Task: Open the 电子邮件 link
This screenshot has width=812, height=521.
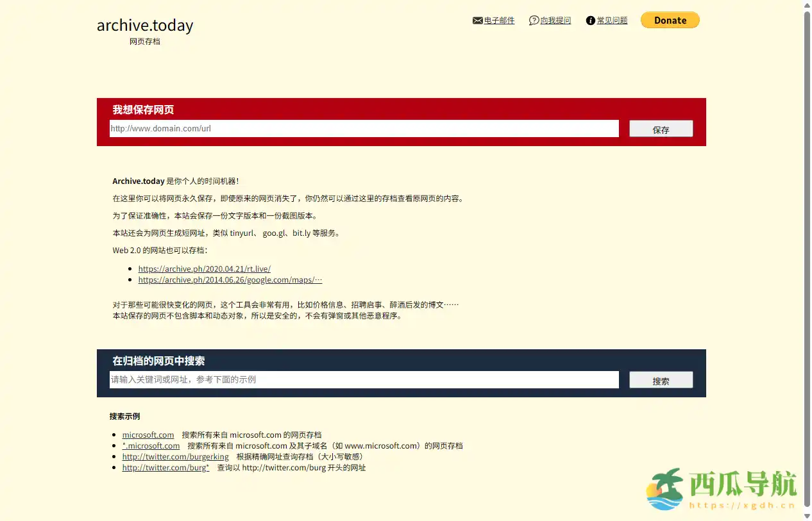Action: coord(498,20)
